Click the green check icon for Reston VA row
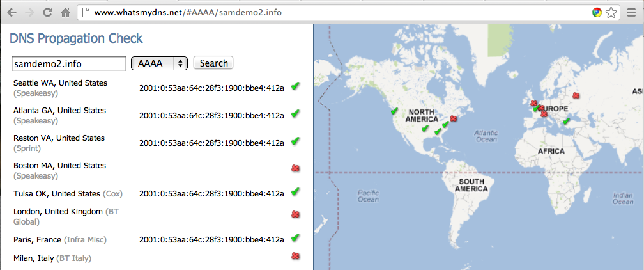Screen dimensions: 644x270 [295, 141]
